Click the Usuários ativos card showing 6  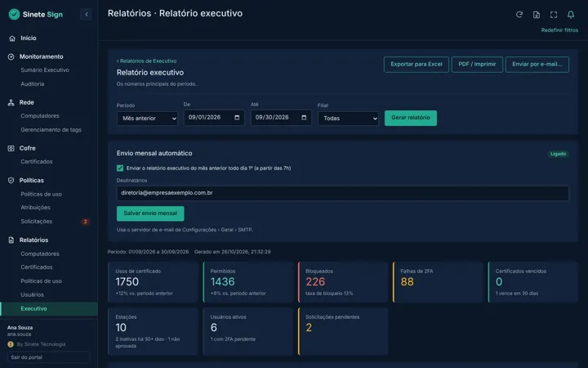(x=248, y=331)
